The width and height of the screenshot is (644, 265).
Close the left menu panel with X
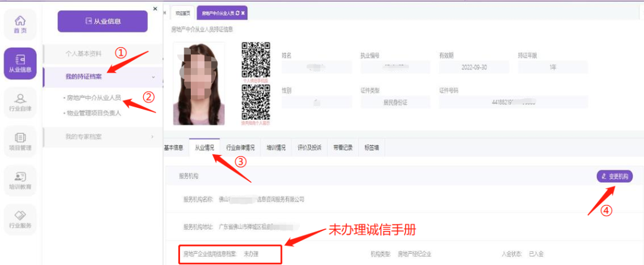pyautogui.click(x=155, y=9)
